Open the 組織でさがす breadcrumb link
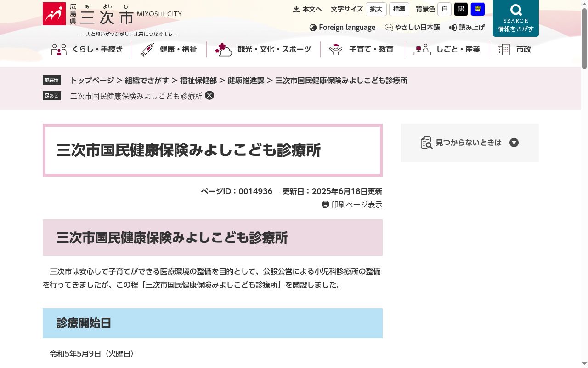This screenshot has width=588, height=368. point(147,80)
